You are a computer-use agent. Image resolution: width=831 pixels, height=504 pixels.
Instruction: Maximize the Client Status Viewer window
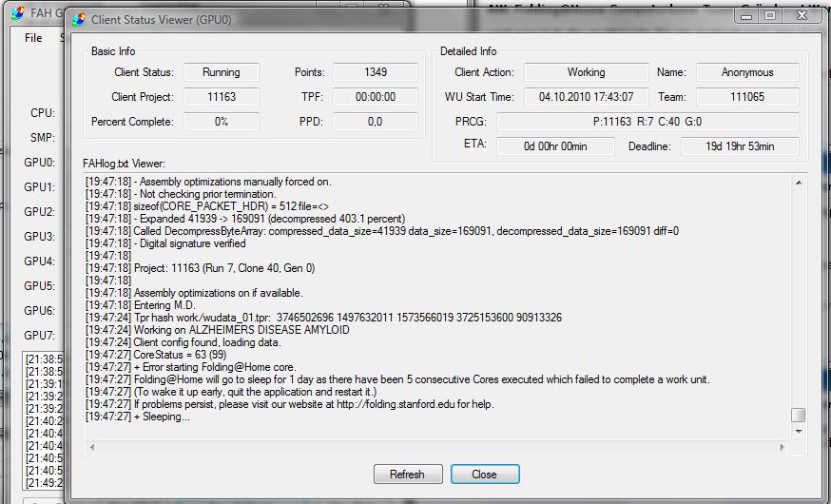tap(770, 16)
